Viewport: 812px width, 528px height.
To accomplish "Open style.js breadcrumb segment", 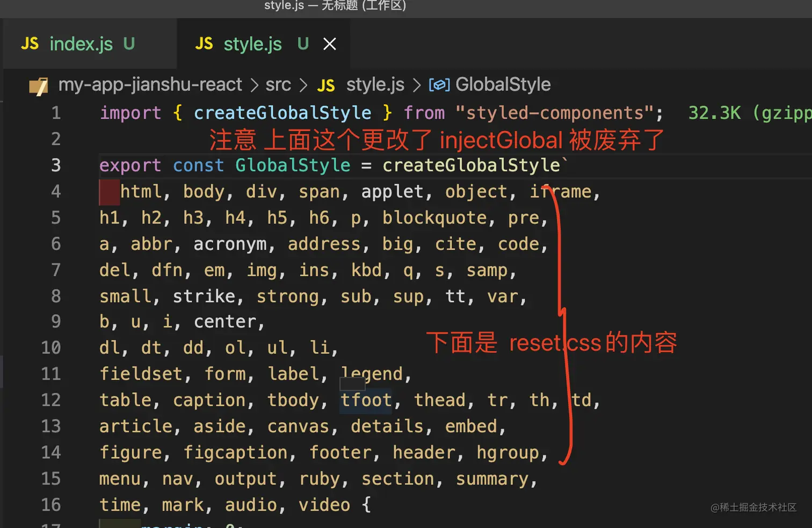I will point(375,85).
